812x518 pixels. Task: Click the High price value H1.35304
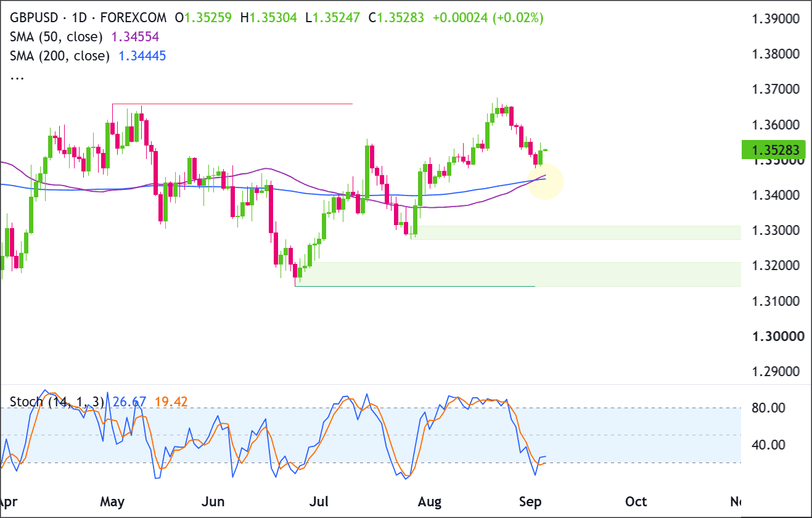[x=269, y=18]
